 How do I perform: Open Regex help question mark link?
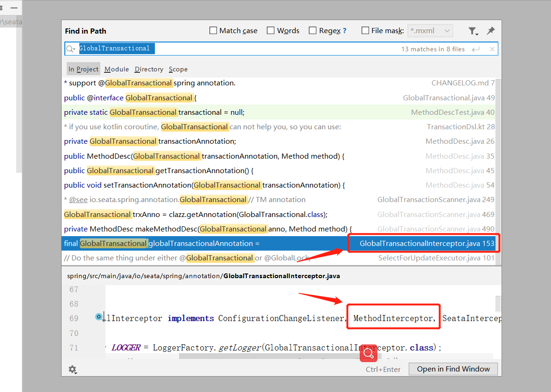[344, 31]
